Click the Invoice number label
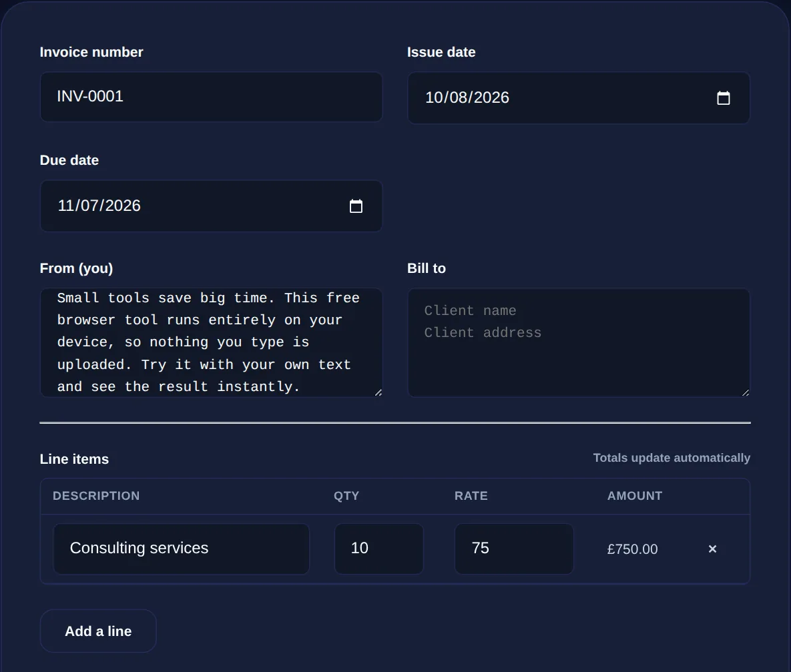 [x=91, y=52]
